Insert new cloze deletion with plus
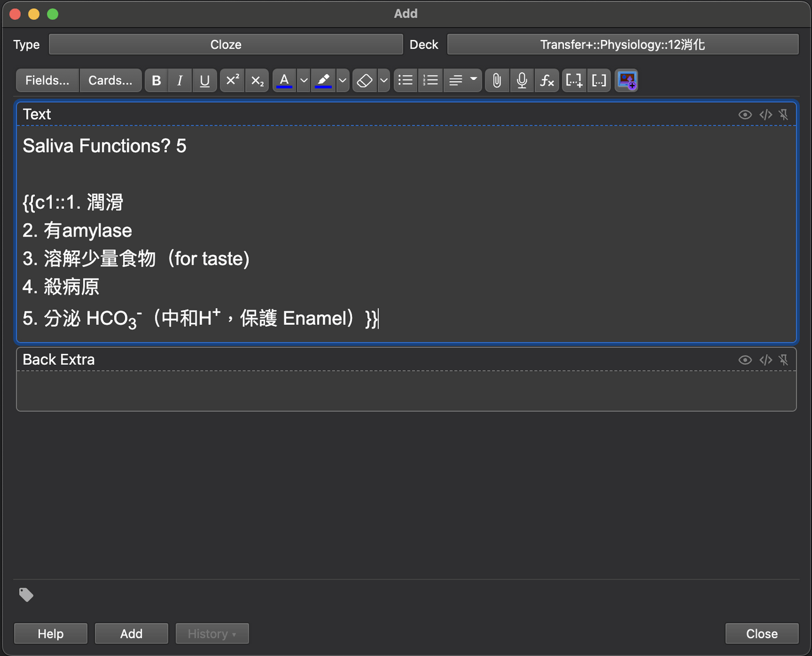 click(574, 81)
